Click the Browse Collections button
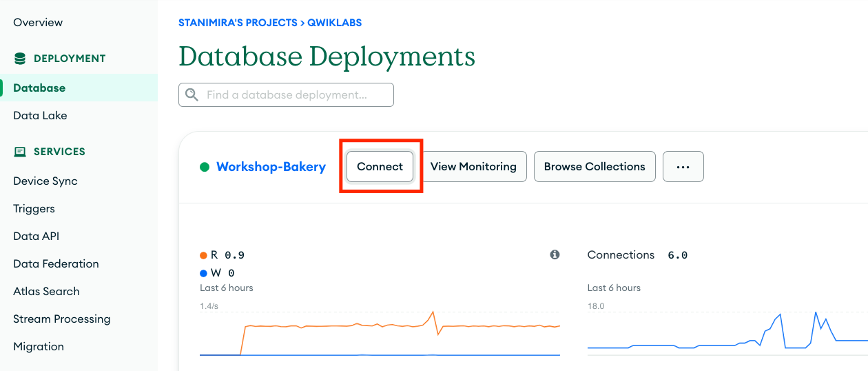This screenshot has width=868, height=371. click(x=595, y=167)
